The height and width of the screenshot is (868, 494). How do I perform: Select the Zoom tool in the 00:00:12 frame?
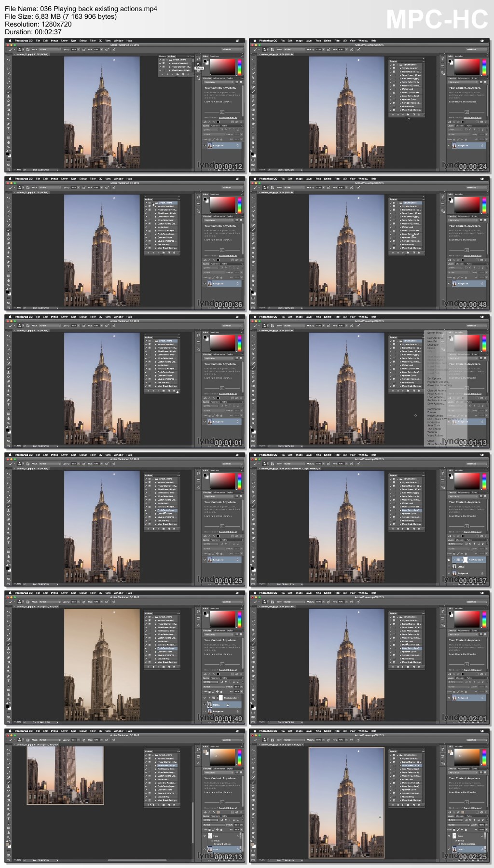click(9, 147)
